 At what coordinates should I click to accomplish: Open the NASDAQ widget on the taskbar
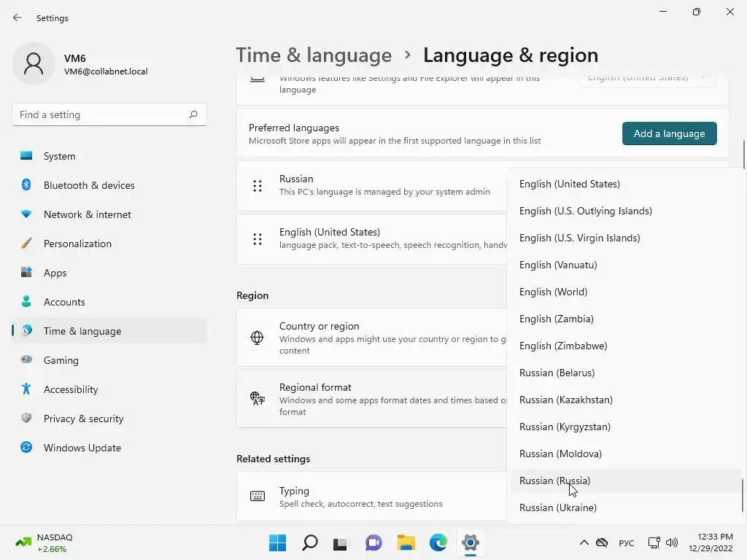pyautogui.click(x=44, y=542)
